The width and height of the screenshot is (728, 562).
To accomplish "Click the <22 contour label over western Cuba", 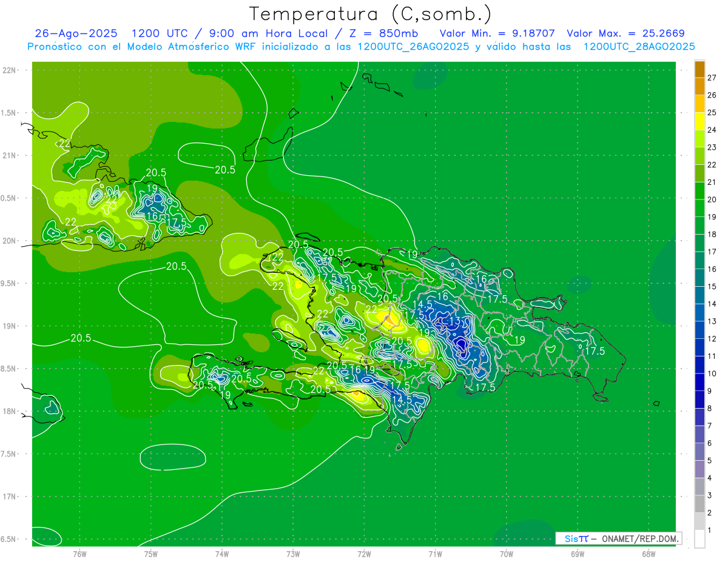I will point(63,144).
